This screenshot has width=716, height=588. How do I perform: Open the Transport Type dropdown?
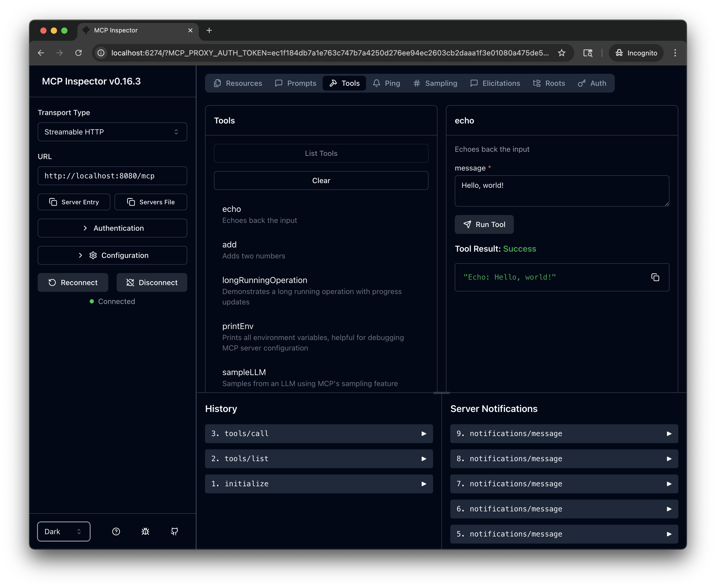click(x=112, y=132)
